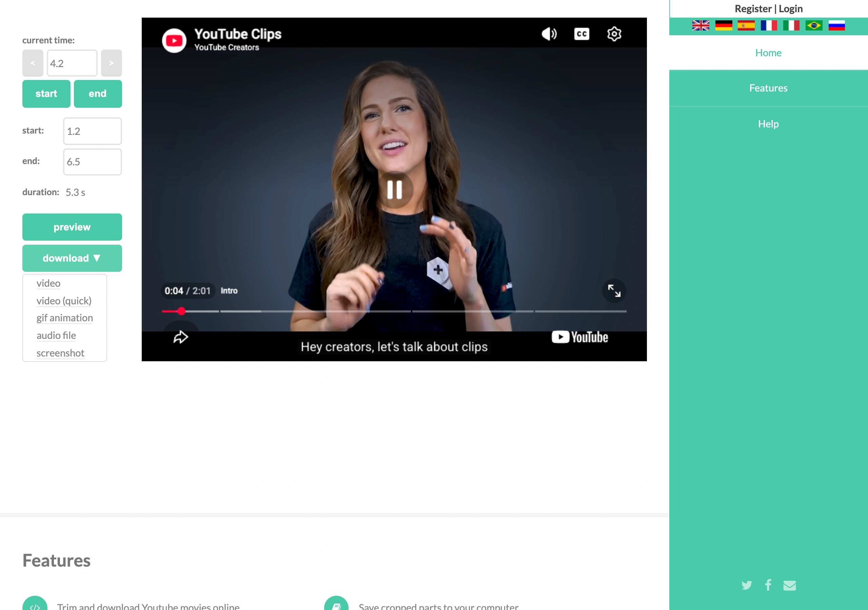This screenshot has width=868, height=610.
Task: Mute the video with the speaker icon
Action: (x=549, y=34)
